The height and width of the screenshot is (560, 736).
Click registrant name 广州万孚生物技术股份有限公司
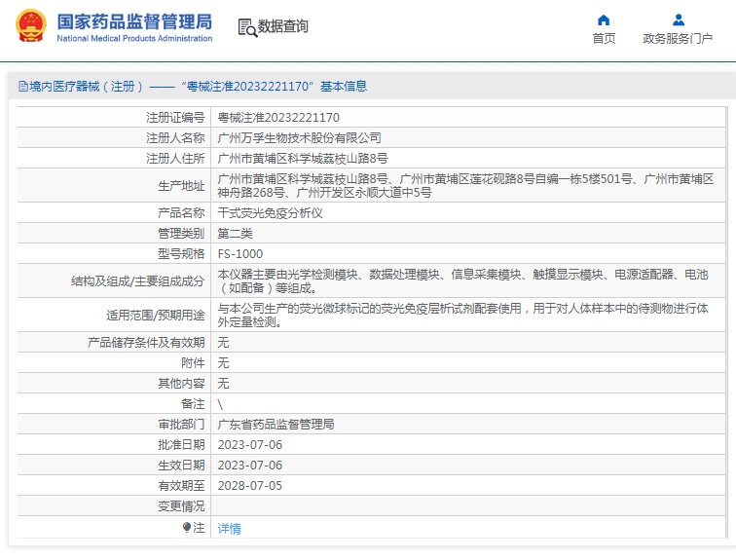tap(299, 137)
